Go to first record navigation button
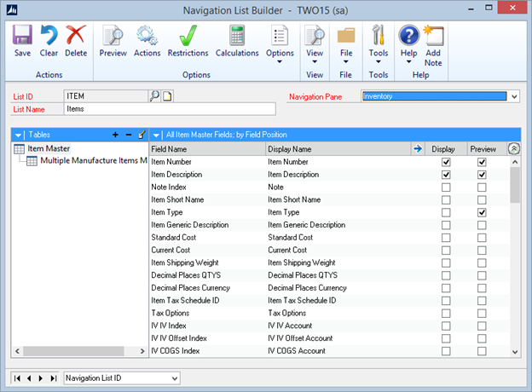 pos(17,378)
